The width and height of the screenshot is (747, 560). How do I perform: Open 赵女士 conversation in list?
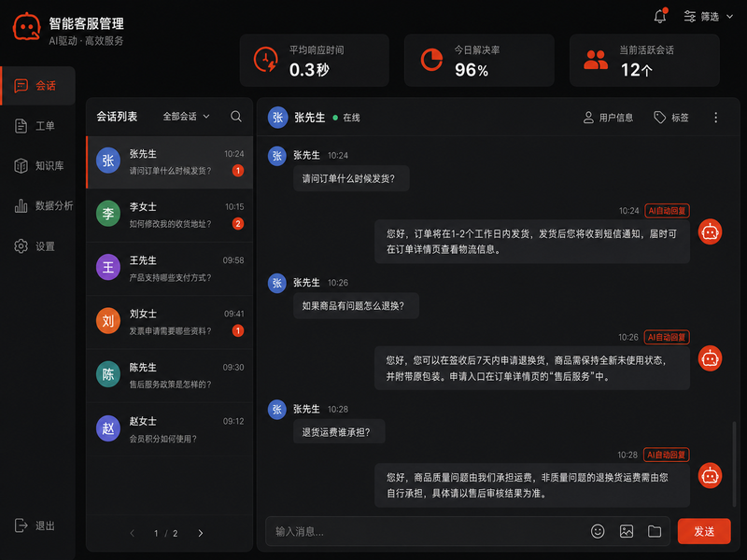coord(170,429)
